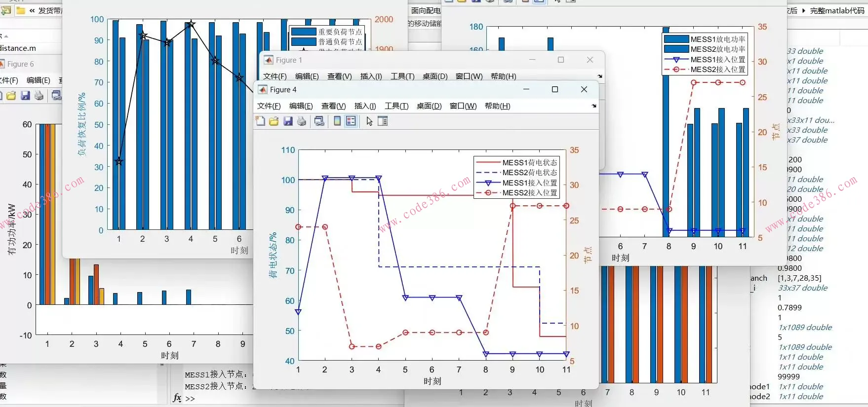The width and height of the screenshot is (868, 407).
Task: Select distance.m in the current folder list
Action: click(18, 48)
